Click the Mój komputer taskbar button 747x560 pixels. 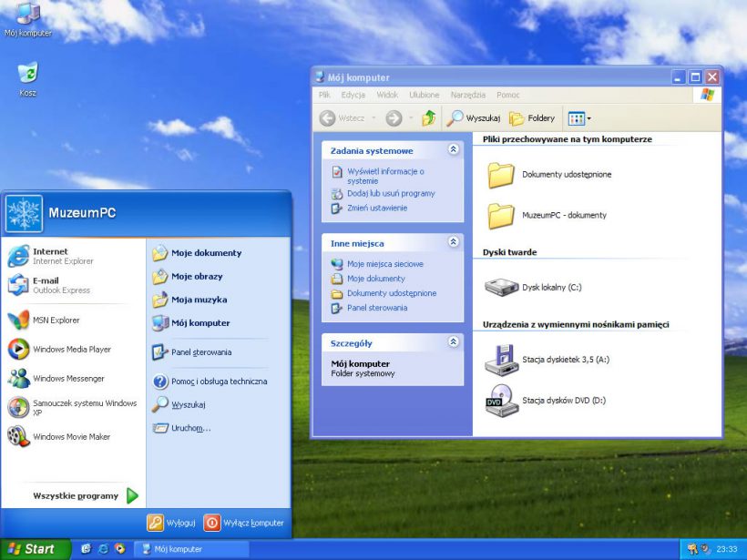pyautogui.click(x=191, y=549)
